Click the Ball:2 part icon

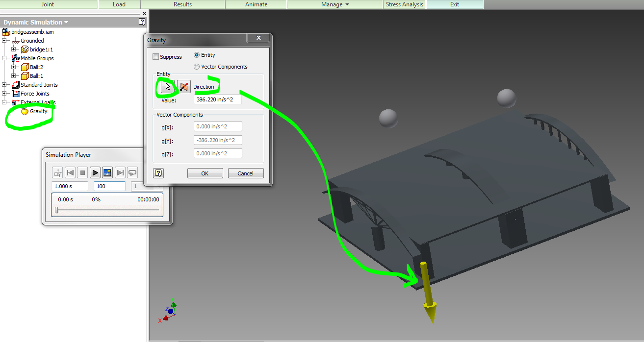coord(25,67)
